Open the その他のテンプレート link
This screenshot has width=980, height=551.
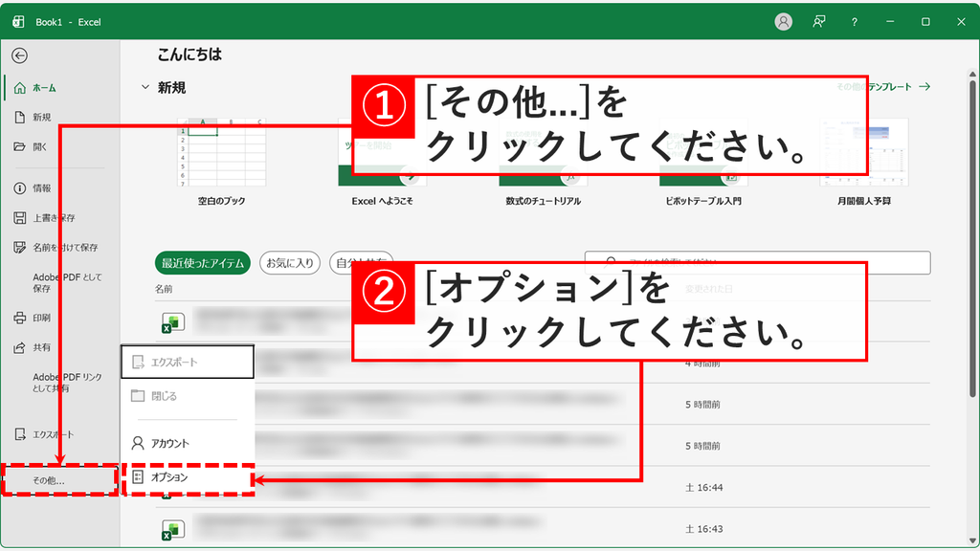click(x=883, y=87)
